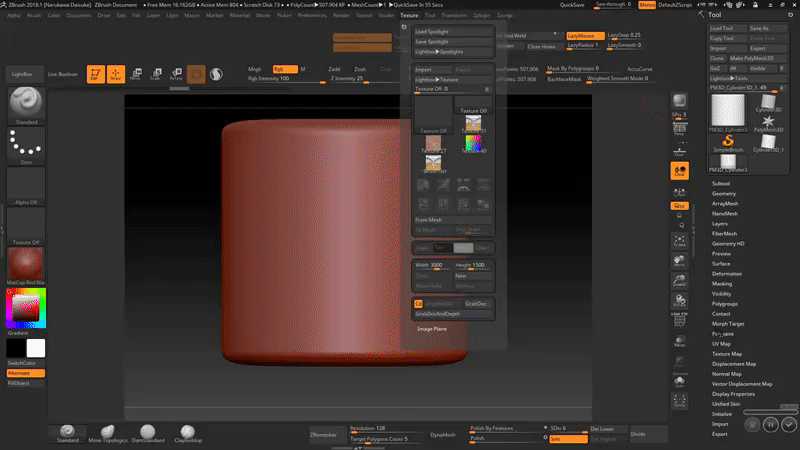Expand the Displacement Map subpalette
The image size is (800, 450).
pos(734,364)
